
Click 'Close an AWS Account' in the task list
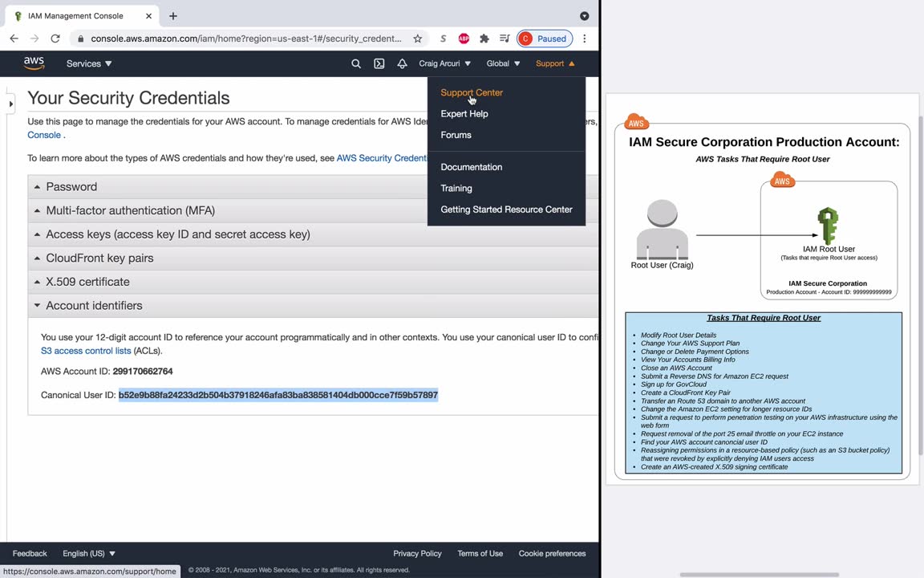[x=676, y=368]
